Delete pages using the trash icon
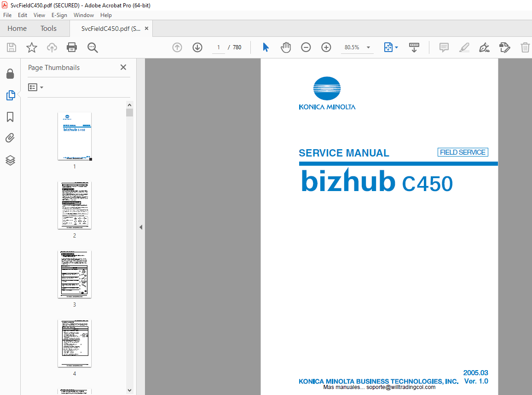Viewport: 532px width, 395px height. click(525, 47)
